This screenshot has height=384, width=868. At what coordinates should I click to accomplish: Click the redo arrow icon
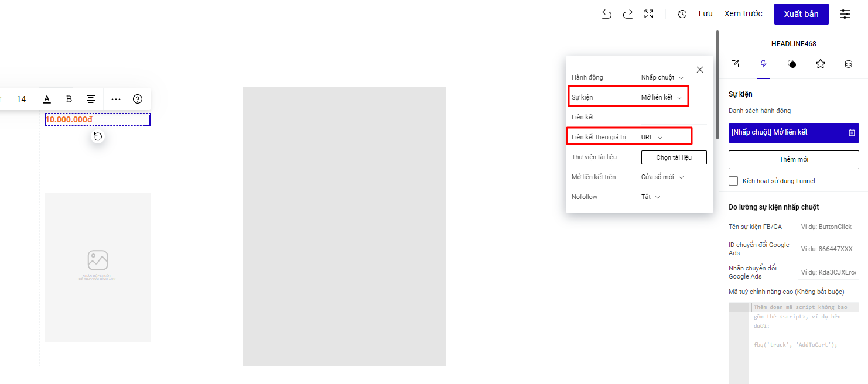(628, 14)
